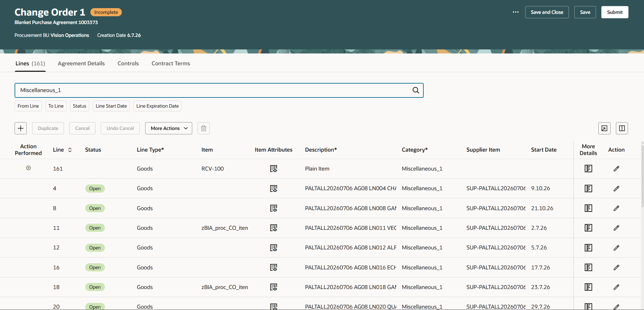The image size is (644, 310).
Task: Click the added-line indicator on line 161
Action: pos(28,168)
